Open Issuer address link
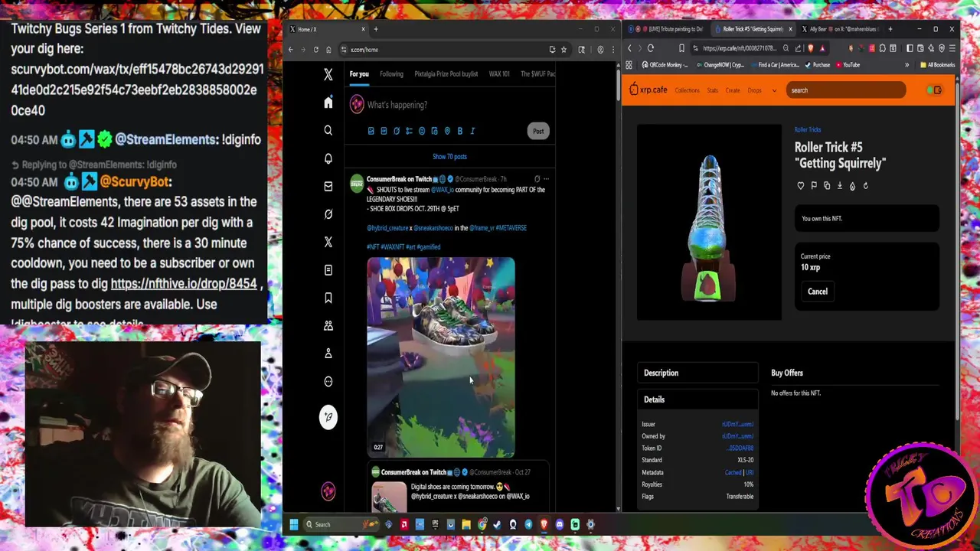Image resolution: width=980 pixels, height=551 pixels. [737, 424]
